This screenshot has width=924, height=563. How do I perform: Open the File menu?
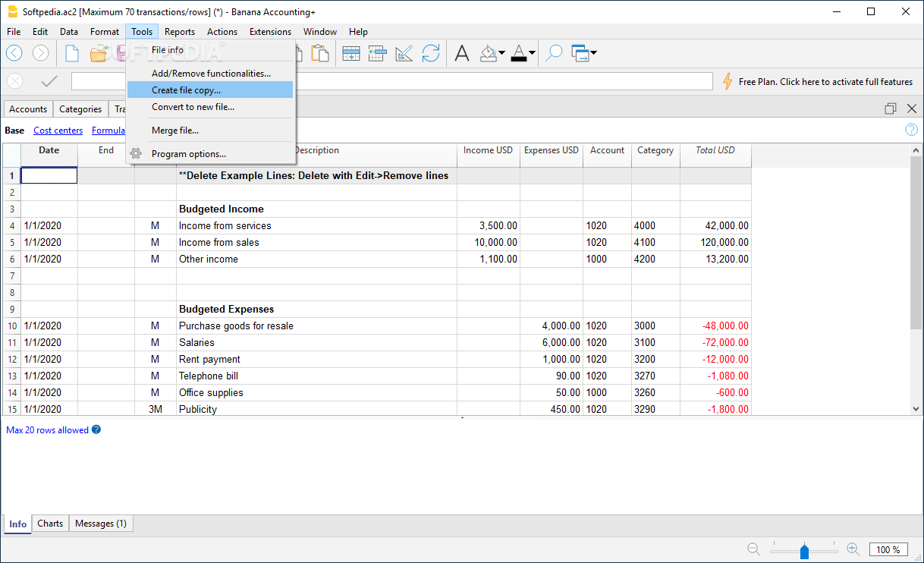(14, 32)
